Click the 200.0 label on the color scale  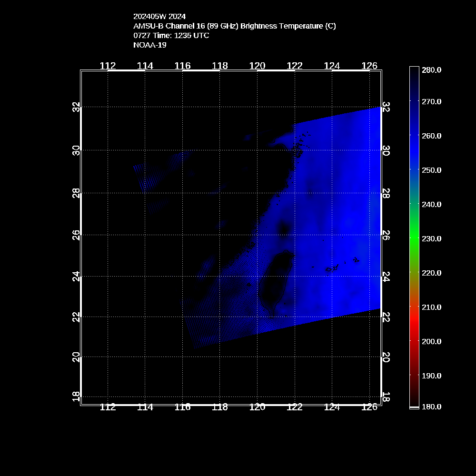[x=431, y=342]
